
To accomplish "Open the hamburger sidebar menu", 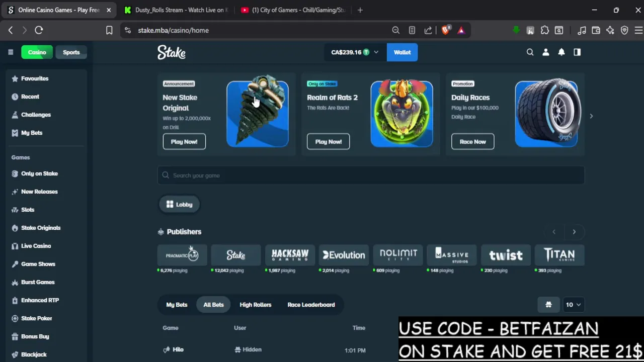I will click(x=11, y=52).
